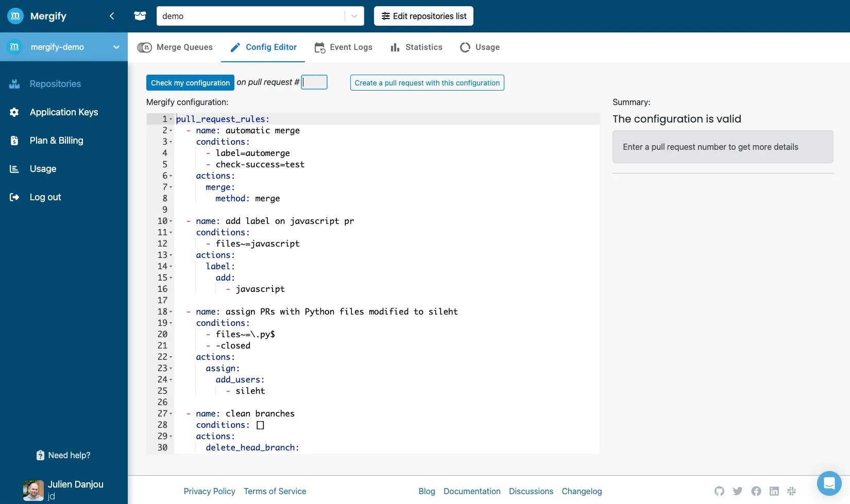Collapse the sidebar with the chevron
The width and height of the screenshot is (850, 504).
pos(112,16)
